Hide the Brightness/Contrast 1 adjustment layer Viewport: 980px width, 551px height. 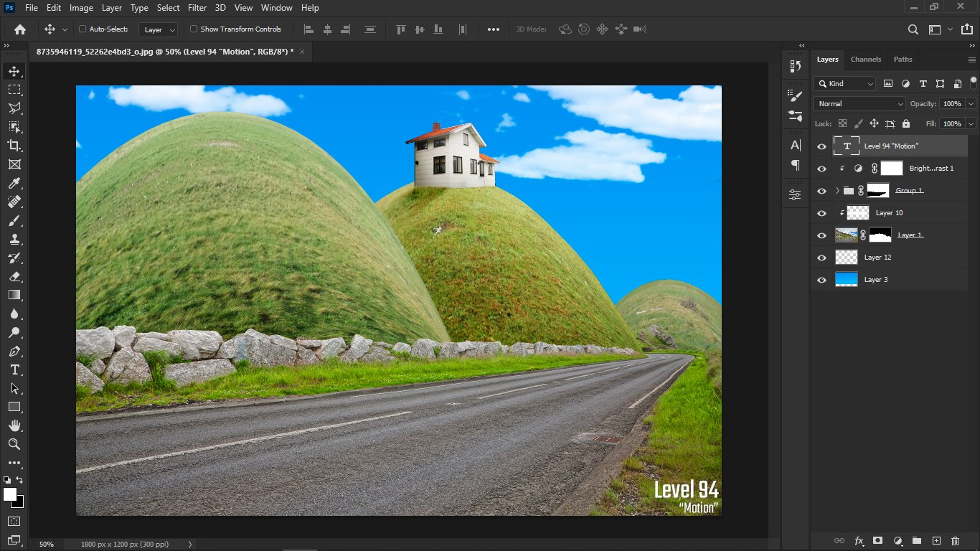[x=822, y=169]
